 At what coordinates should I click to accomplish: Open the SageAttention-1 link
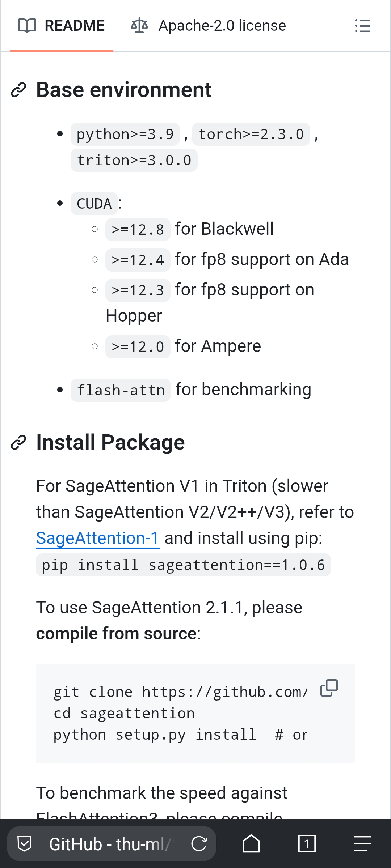pyautogui.click(x=98, y=538)
